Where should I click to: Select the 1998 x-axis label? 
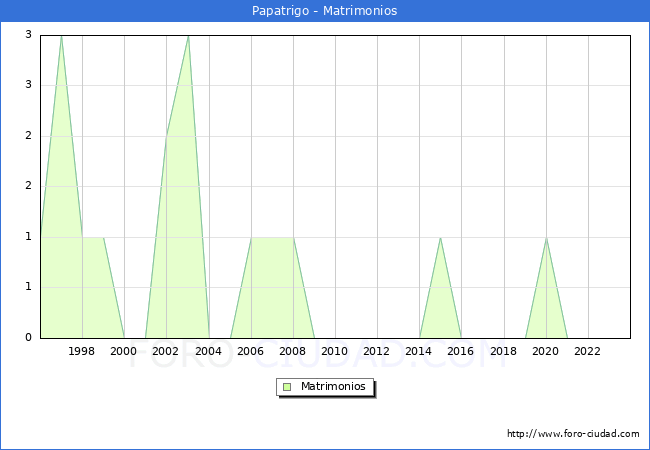pos(82,351)
